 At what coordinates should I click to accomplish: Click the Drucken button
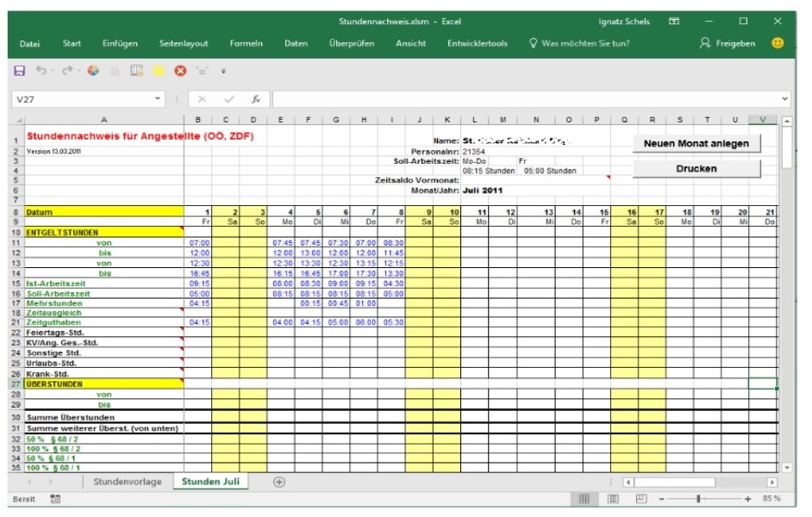coord(696,169)
